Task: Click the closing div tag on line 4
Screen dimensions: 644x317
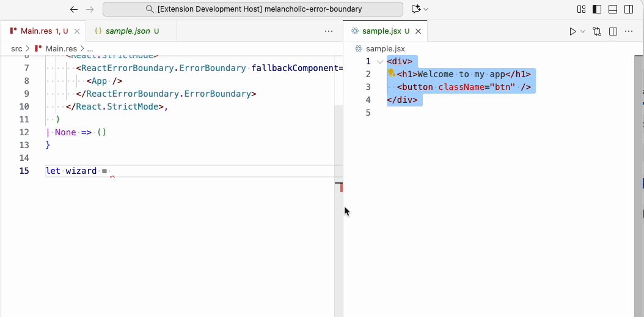Action: [403, 100]
